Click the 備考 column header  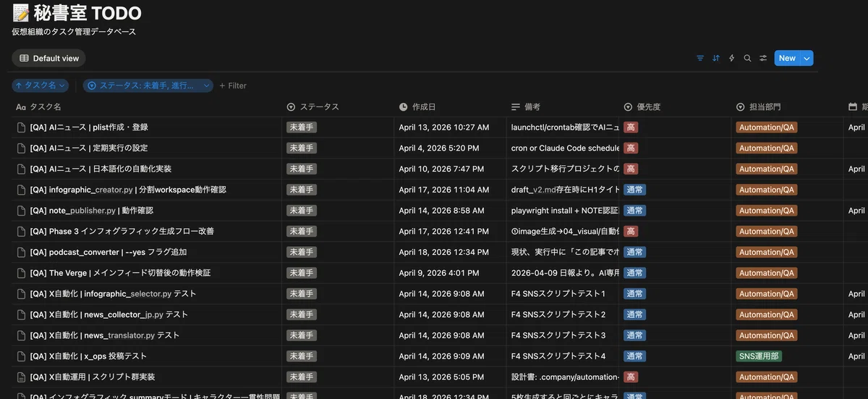click(x=526, y=106)
